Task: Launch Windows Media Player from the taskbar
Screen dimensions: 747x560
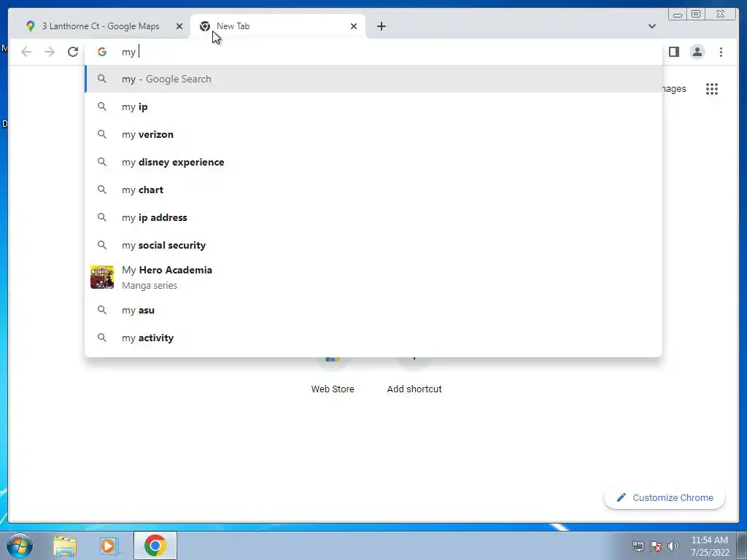Action: (109, 546)
